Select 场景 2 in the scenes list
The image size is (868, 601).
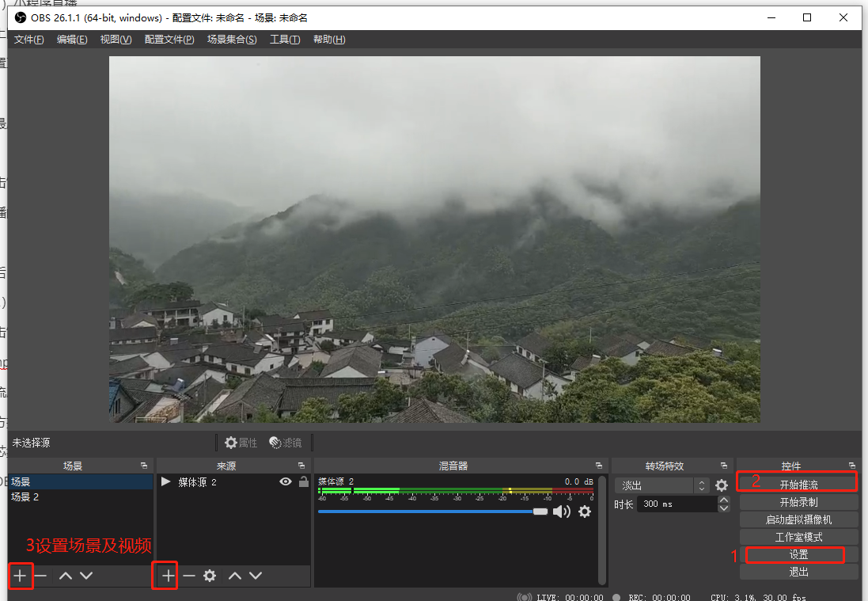tap(25, 497)
